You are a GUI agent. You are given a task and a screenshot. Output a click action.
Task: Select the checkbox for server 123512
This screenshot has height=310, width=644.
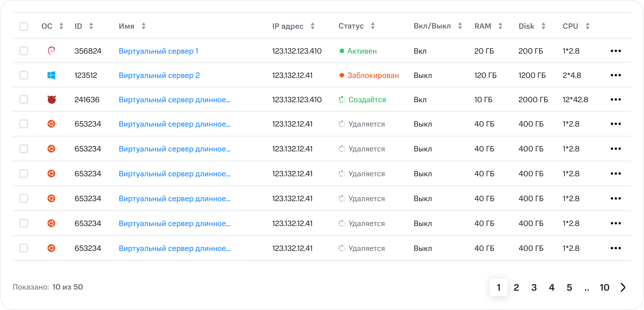tap(24, 75)
